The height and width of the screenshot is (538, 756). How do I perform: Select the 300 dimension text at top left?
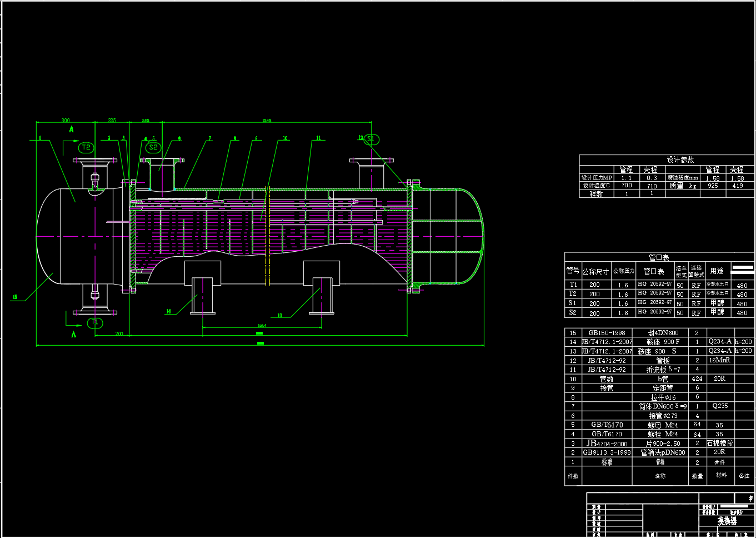click(66, 120)
